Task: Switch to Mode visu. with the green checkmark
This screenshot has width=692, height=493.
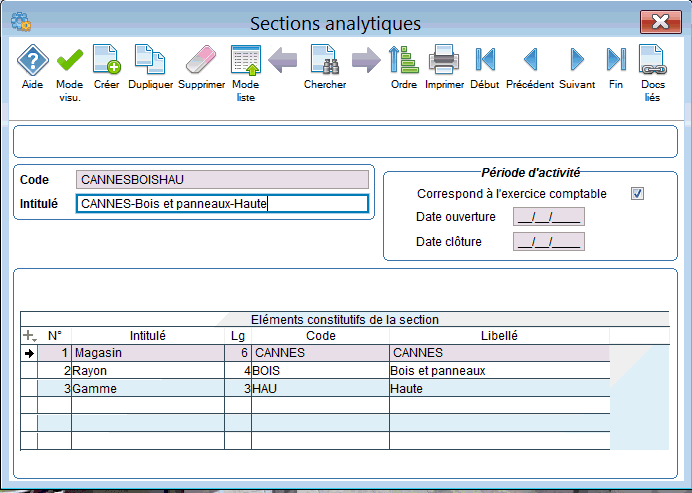Action: 70,60
